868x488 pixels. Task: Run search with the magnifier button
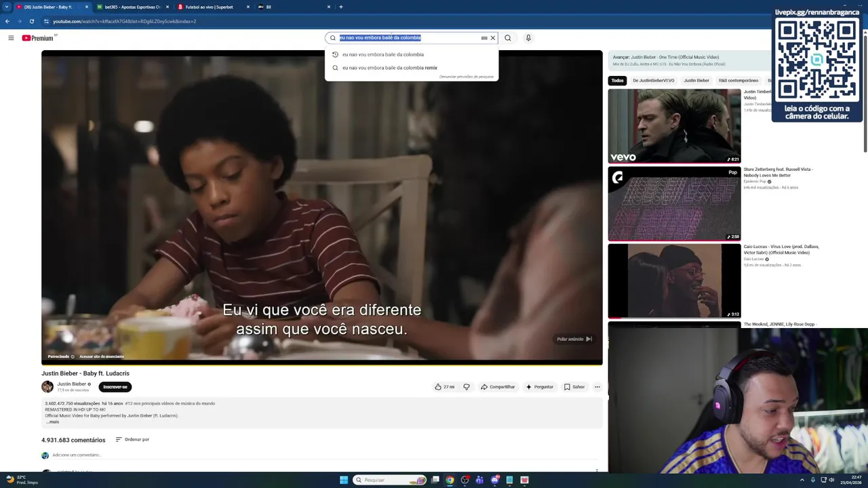click(507, 38)
